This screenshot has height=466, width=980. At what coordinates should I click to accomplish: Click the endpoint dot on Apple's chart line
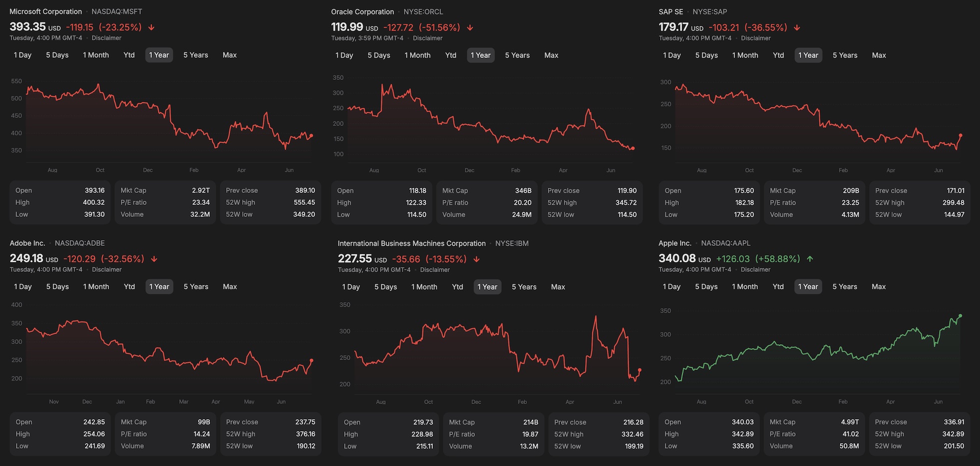pos(960,316)
